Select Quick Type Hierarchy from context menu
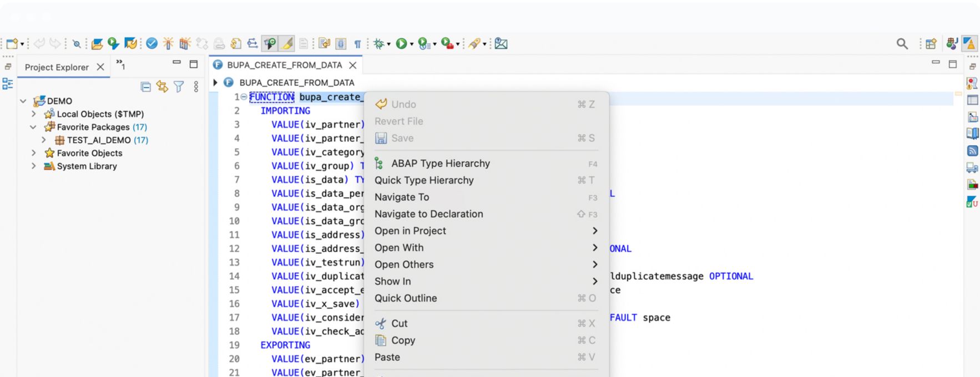 tap(424, 180)
